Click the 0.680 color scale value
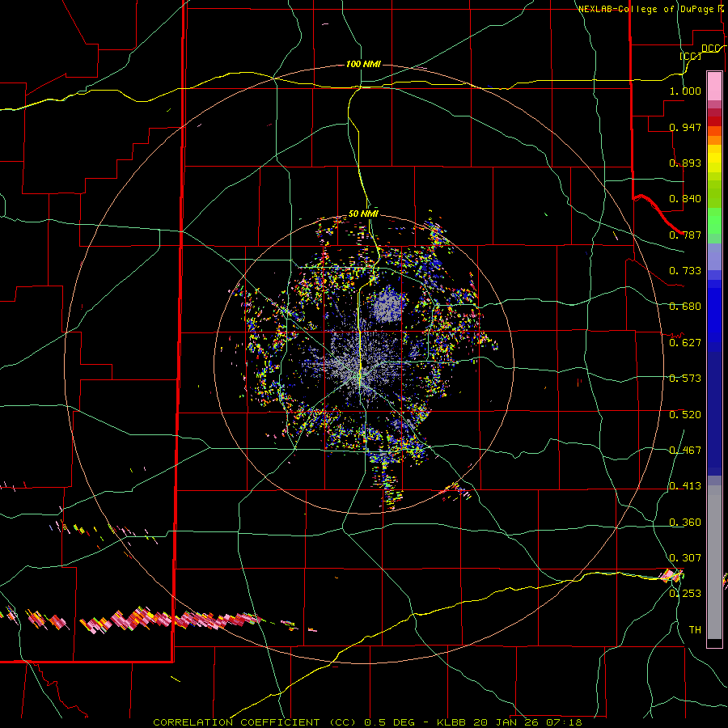The image size is (728, 728). tap(685, 307)
